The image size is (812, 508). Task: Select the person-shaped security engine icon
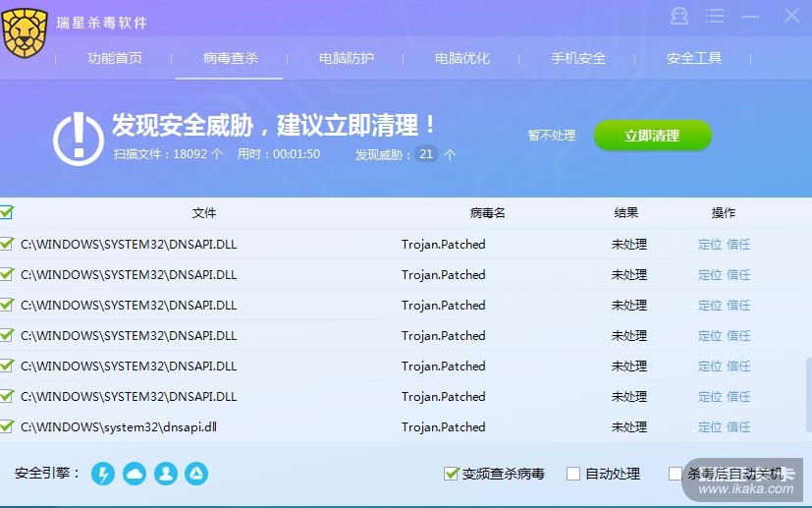coord(166,474)
